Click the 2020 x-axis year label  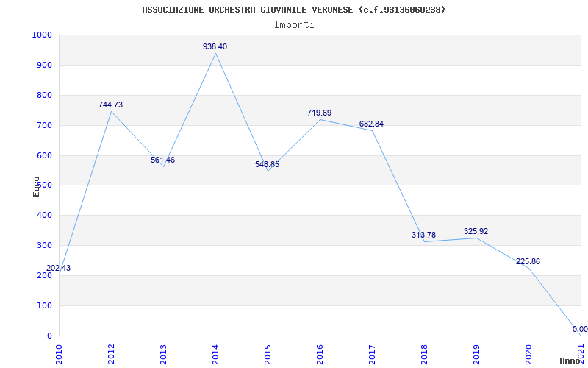(x=528, y=355)
